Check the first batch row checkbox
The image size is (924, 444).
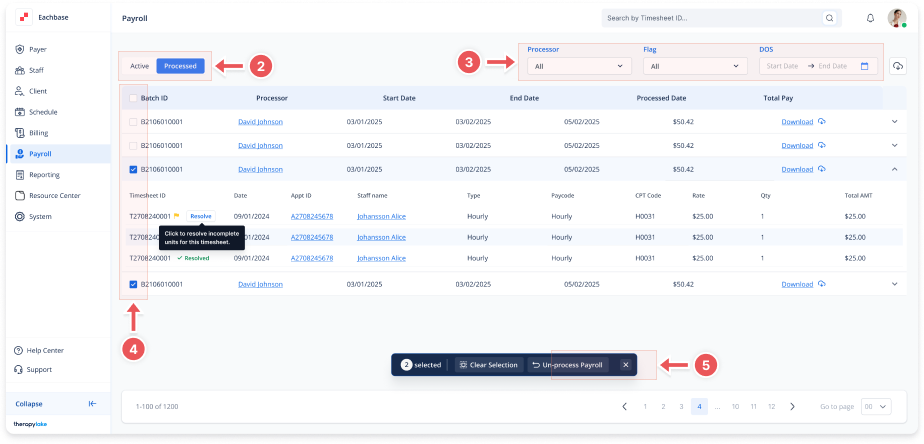[x=133, y=121]
